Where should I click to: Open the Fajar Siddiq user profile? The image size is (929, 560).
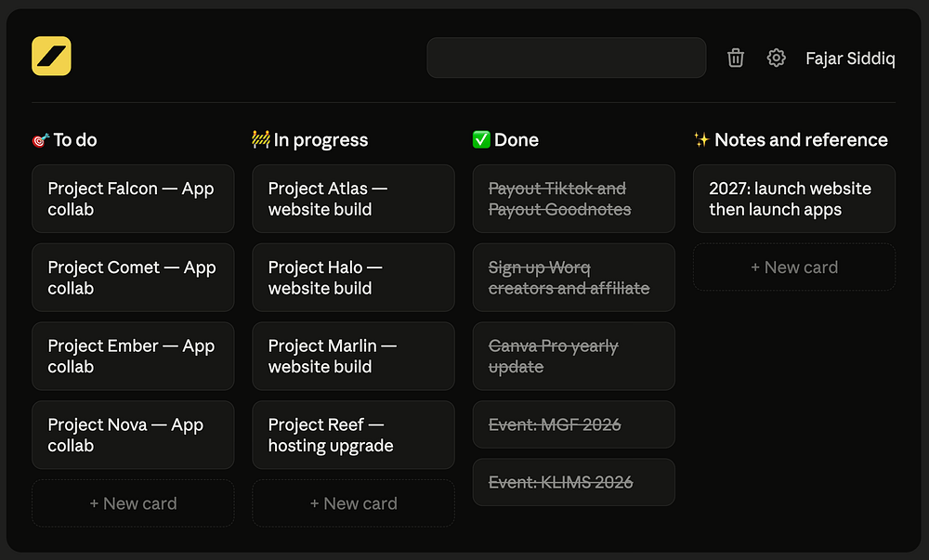click(850, 59)
